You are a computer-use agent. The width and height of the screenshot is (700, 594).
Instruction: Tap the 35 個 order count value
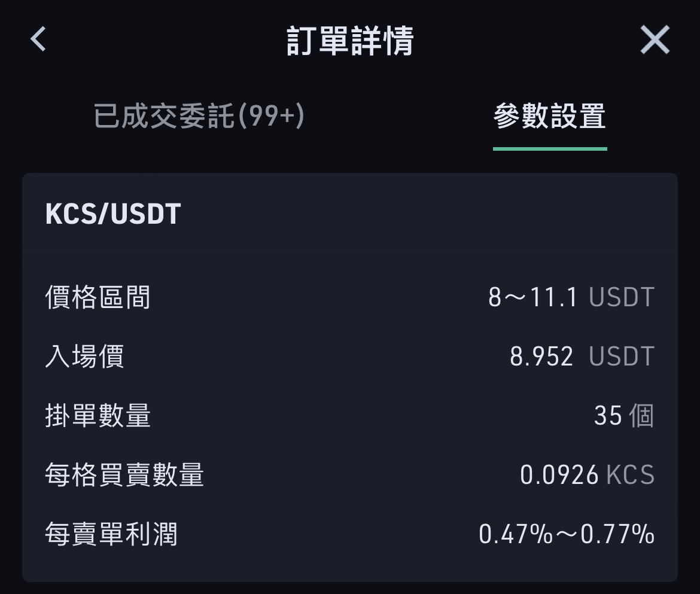[624, 416]
